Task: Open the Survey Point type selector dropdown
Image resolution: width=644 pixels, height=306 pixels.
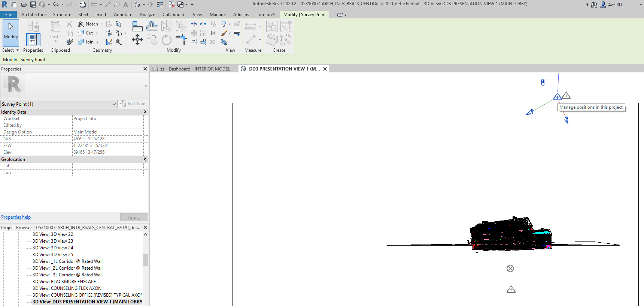Action: click(114, 104)
